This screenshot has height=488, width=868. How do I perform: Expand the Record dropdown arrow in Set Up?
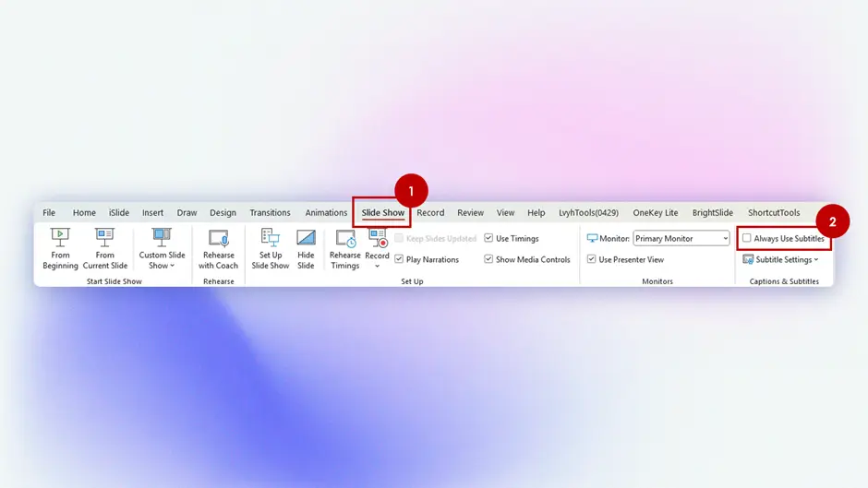377,266
